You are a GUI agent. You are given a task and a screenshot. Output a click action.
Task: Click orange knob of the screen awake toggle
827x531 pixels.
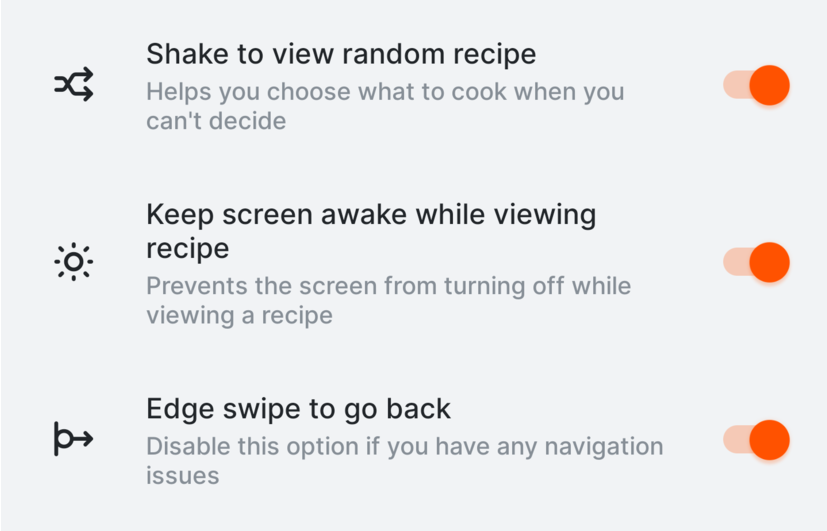(770, 262)
